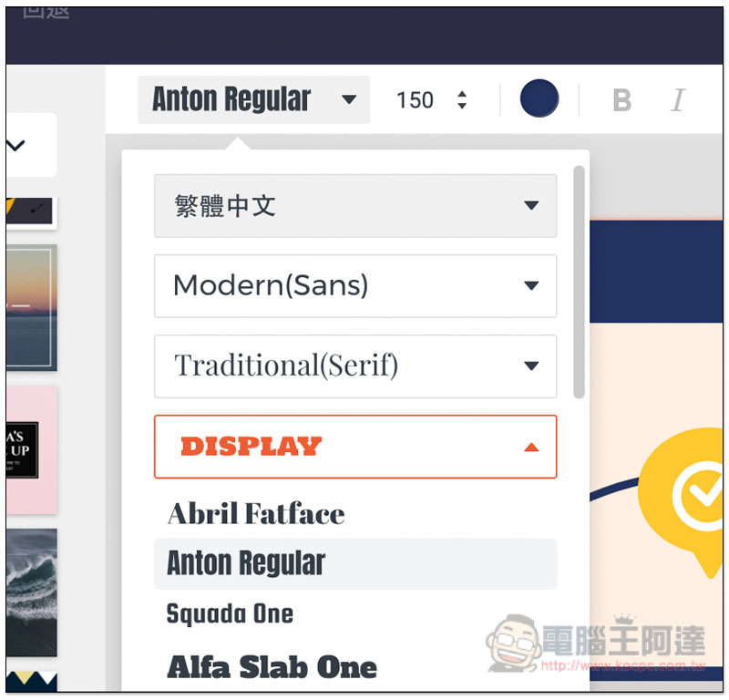Select the ocean waves template thumbnail
This screenshot has width=729, height=700.
pyautogui.click(x=32, y=592)
